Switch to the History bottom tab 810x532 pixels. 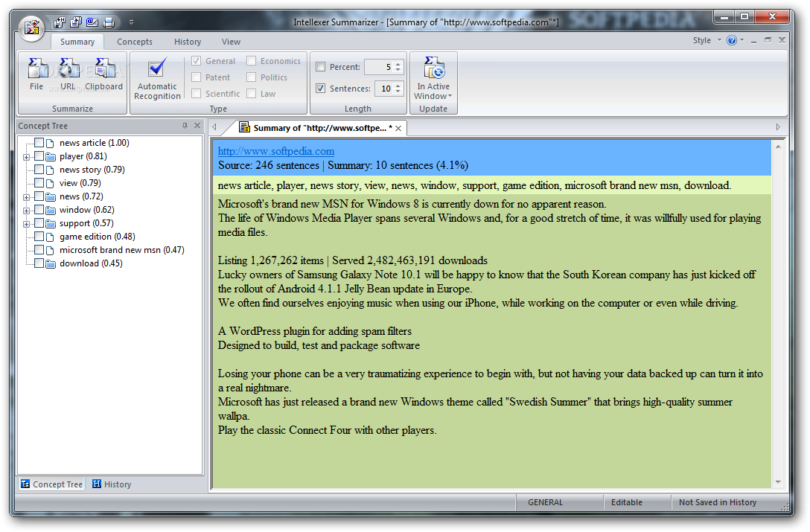(112, 484)
